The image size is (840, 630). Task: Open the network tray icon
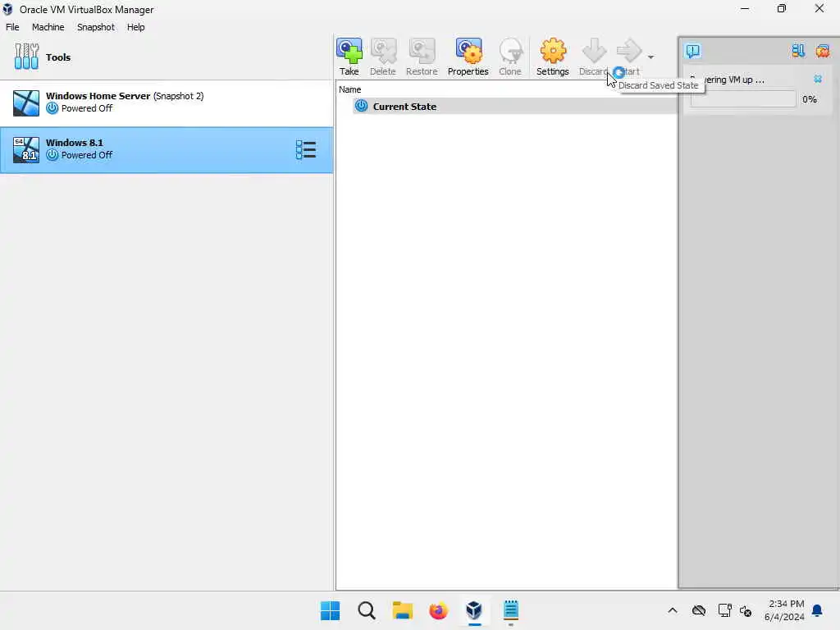point(724,610)
